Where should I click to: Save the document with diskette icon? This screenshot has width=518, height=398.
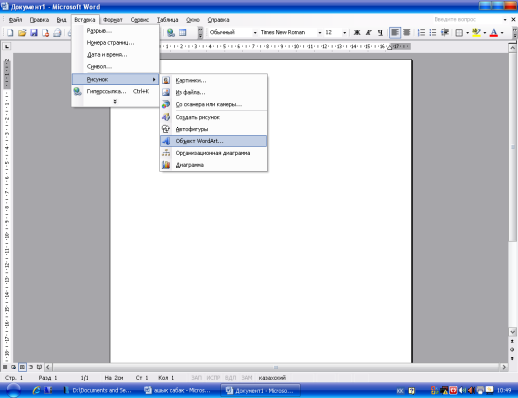pos(34,33)
